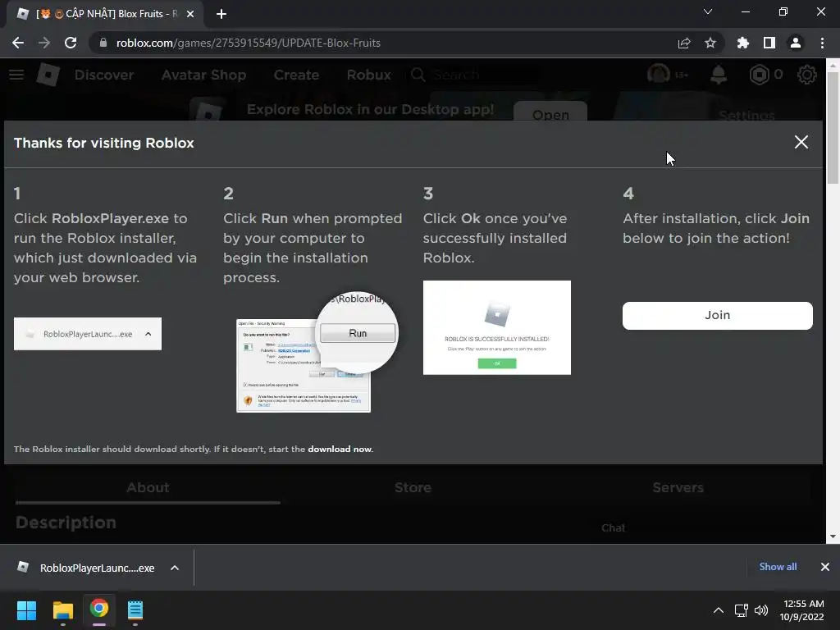The width and height of the screenshot is (840, 630).
Task: Click the successfully installed illustration
Action: pyautogui.click(x=496, y=327)
